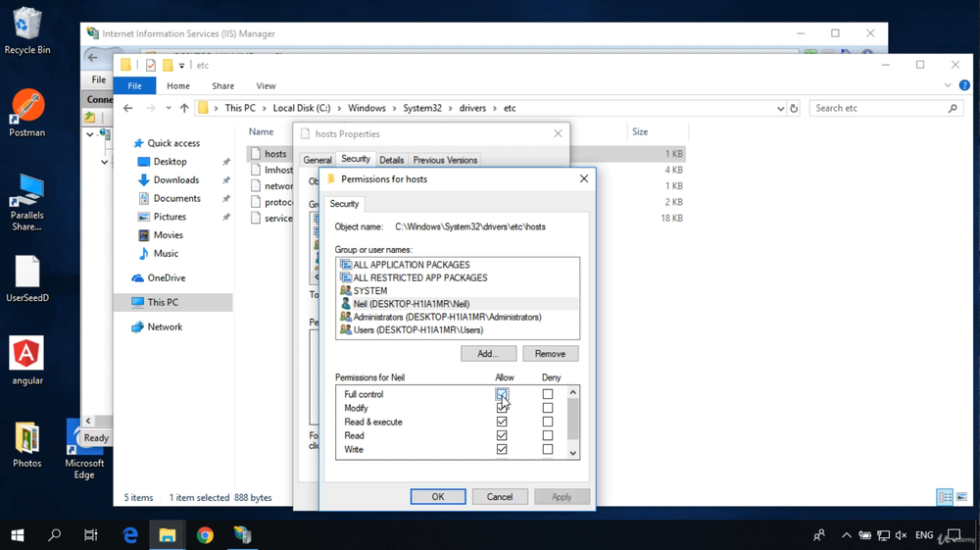Screen dimensions: 980x550
Task: Toggle Allow for Read permission
Action: point(502,435)
